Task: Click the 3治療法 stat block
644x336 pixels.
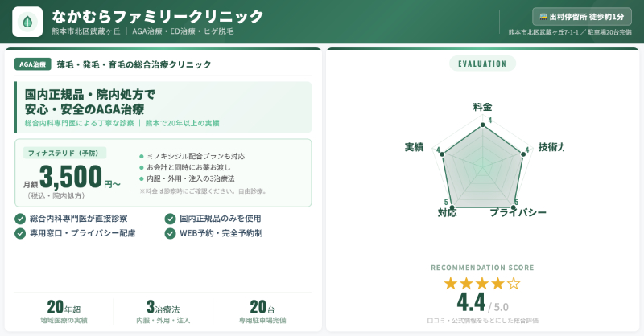Action: tap(163, 311)
